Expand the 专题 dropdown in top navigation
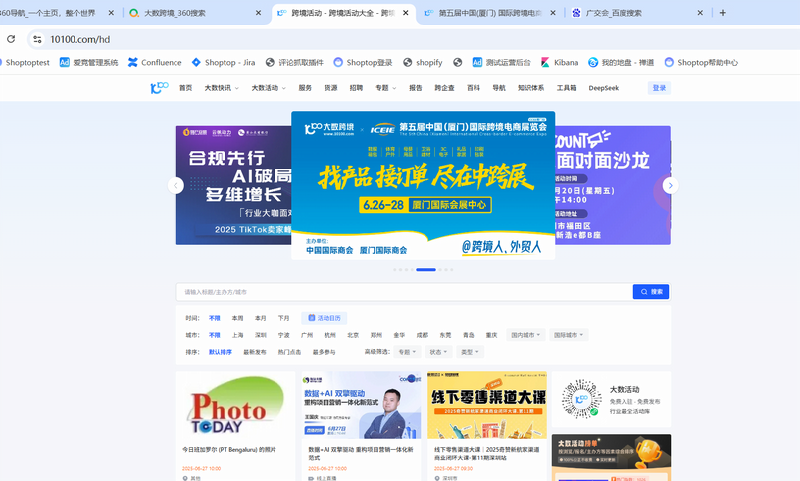Viewport: 800px width, 481px height. [x=385, y=88]
